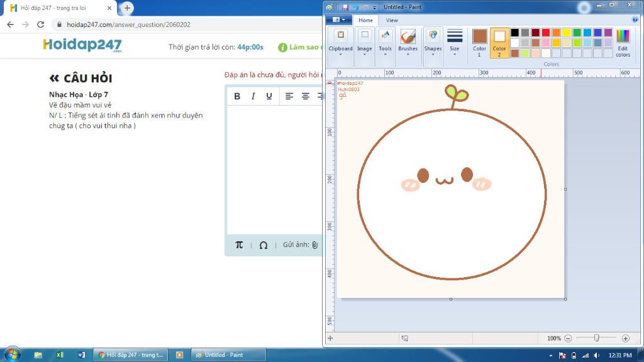Click the clock showing 12:31 PM
644x362 pixels.
pyautogui.click(x=620, y=356)
